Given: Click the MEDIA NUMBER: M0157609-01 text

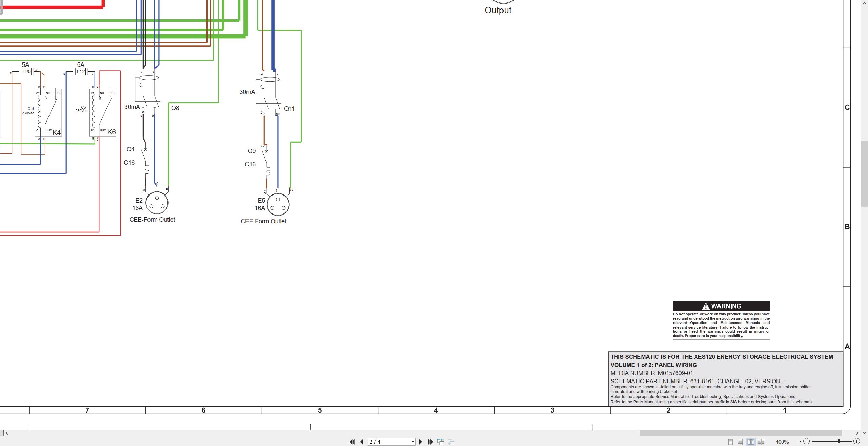Looking at the screenshot, I should tap(652, 373).
